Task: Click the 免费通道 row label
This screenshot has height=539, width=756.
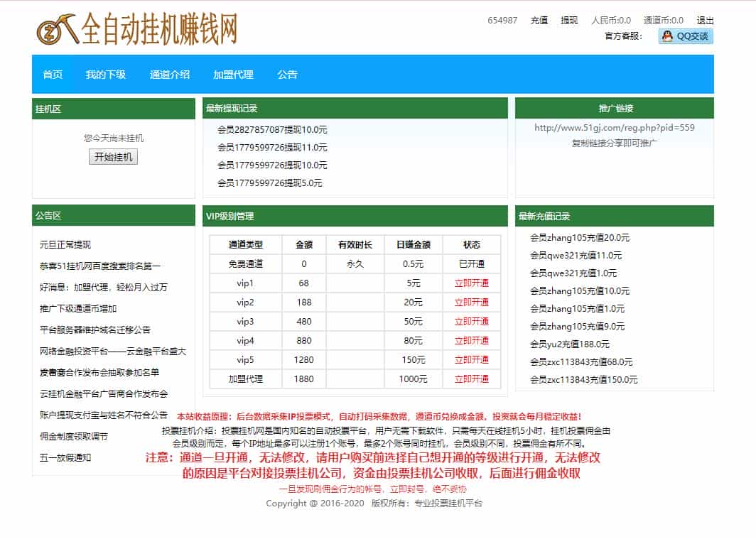Action: pyautogui.click(x=246, y=264)
